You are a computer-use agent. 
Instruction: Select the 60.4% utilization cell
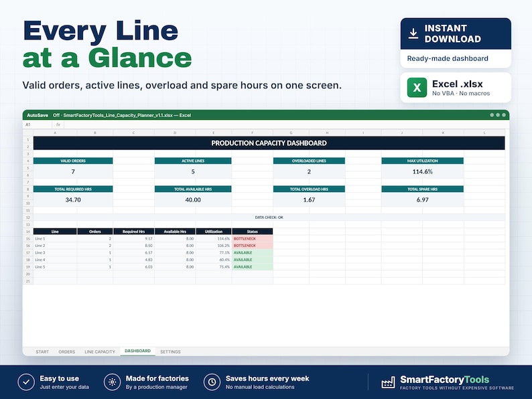(214, 260)
